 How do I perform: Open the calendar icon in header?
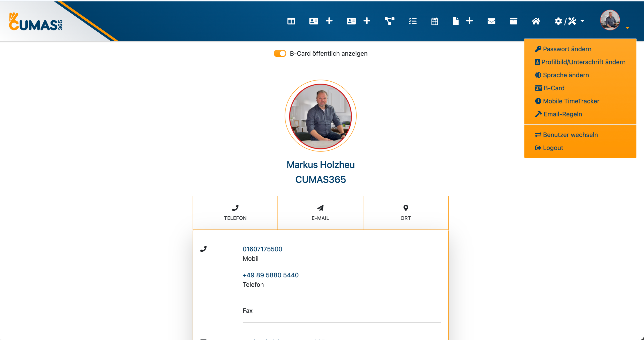pyautogui.click(x=434, y=21)
